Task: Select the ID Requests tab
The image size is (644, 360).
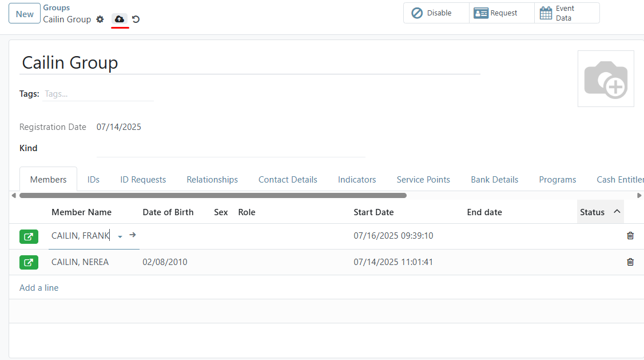Action: (x=143, y=179)
